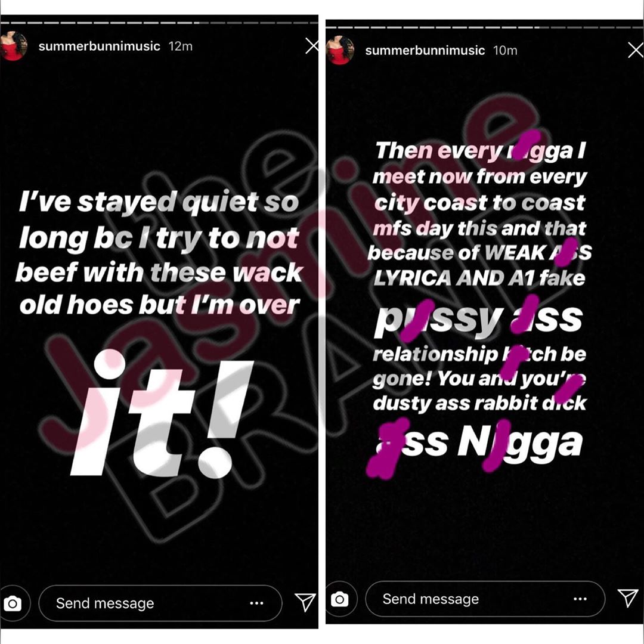The height and width of the screenshot is (644, 644).
Task: Tap send arrow in left story
Action: (x=305, y=602)
